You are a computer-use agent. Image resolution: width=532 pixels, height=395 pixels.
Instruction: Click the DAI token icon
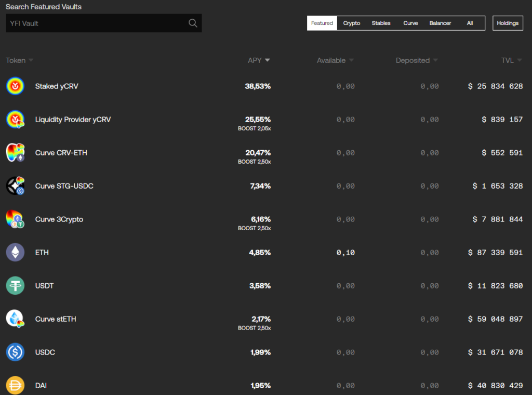15,385
